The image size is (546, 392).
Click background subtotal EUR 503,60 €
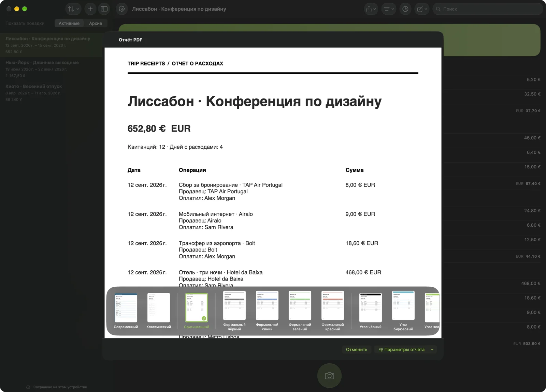(527, 344)
